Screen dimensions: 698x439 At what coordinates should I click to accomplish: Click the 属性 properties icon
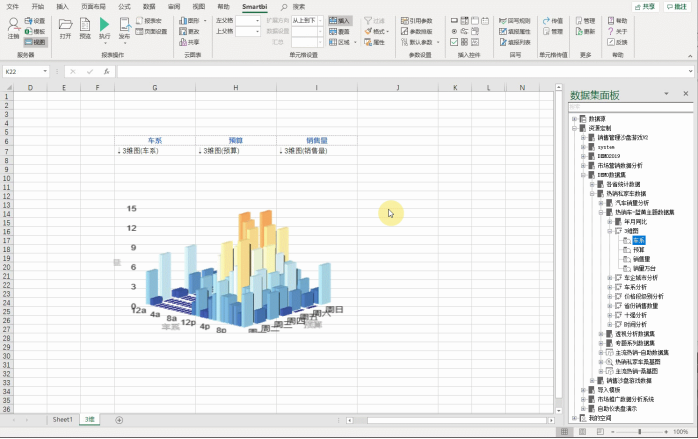point(374,42)
